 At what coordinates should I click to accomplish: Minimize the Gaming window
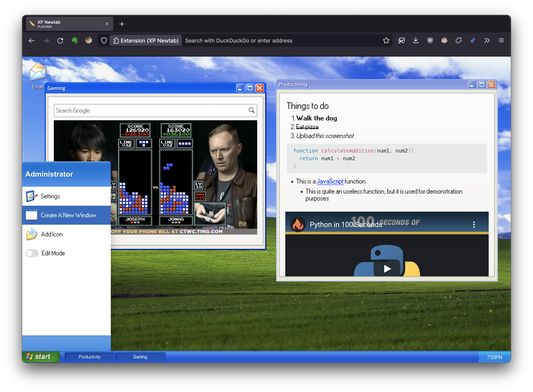click(240, 88)
